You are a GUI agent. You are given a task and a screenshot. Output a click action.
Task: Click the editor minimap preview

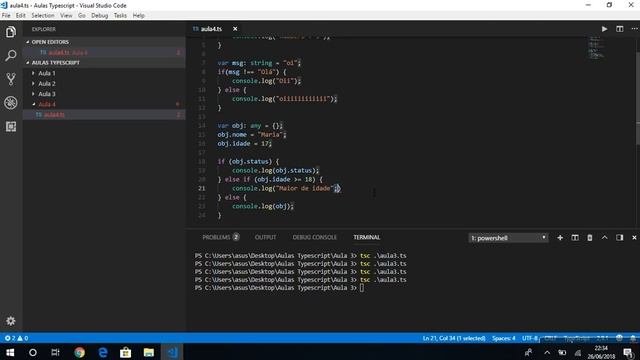click(597, 47)
